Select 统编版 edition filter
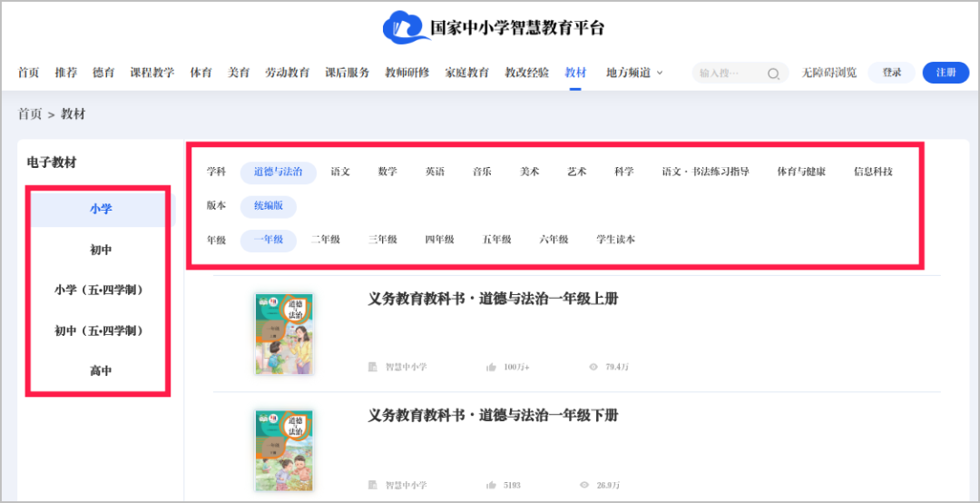Screen dimensions: 980x503 (268, 206)
